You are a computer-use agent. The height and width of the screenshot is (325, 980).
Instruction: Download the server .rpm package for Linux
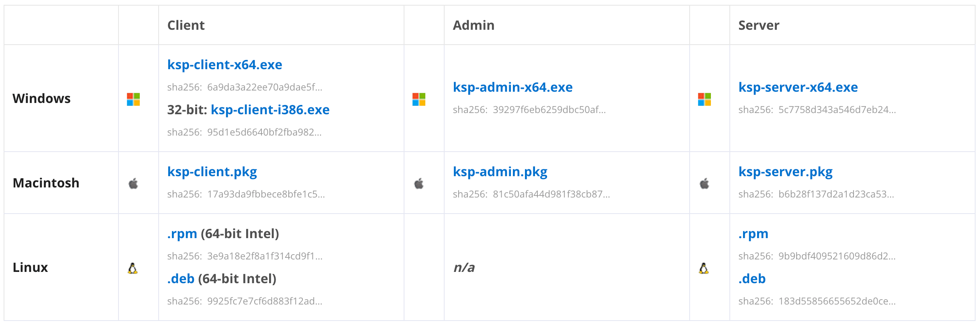(x=753, y=234)
